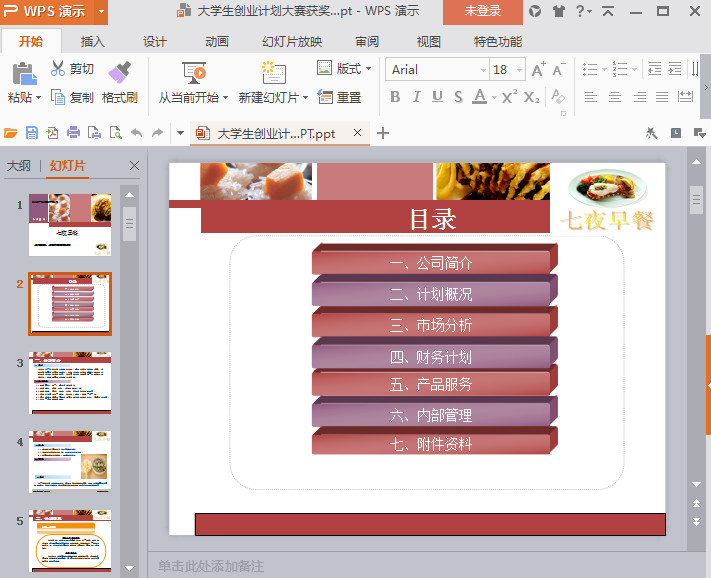Click the Reset (重置) slide button
The image size is (711, 578).
pos(339,97)
